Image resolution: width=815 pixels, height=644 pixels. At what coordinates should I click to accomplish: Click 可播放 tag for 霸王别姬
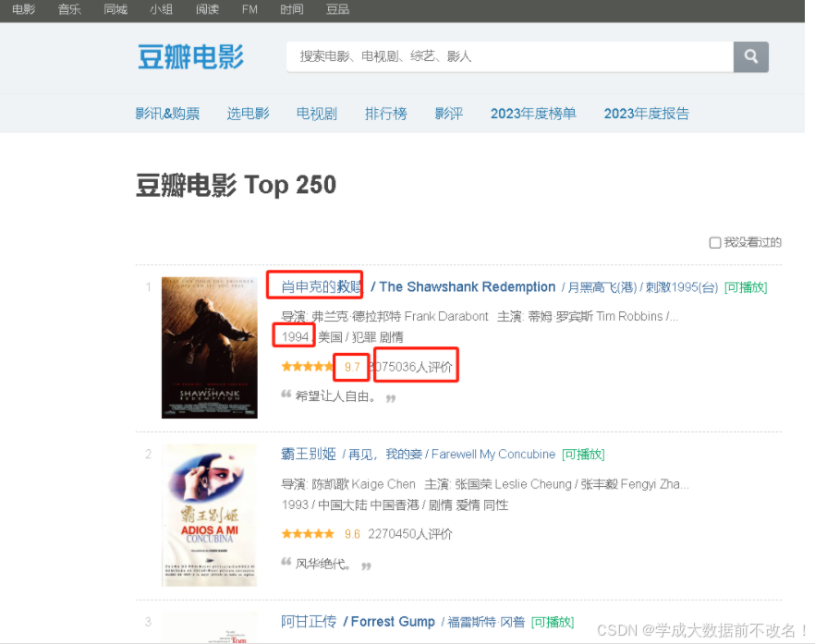(583, 455)
